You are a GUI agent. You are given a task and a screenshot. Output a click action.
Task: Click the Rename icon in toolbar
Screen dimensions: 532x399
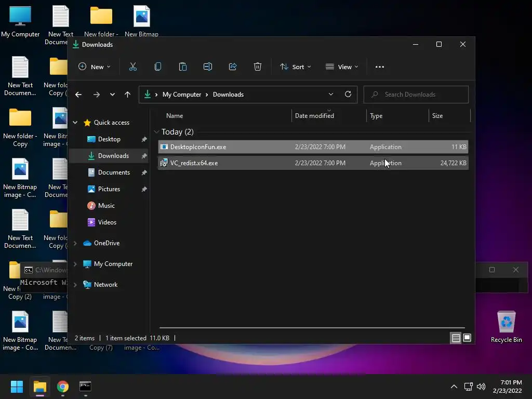click(x=208, y=67)
